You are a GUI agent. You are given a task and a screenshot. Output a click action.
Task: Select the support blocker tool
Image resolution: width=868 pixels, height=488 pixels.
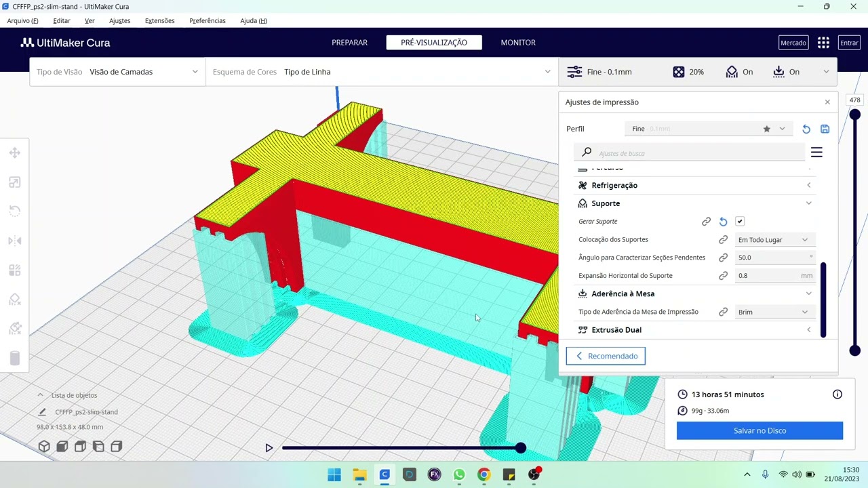click(15, 329)
